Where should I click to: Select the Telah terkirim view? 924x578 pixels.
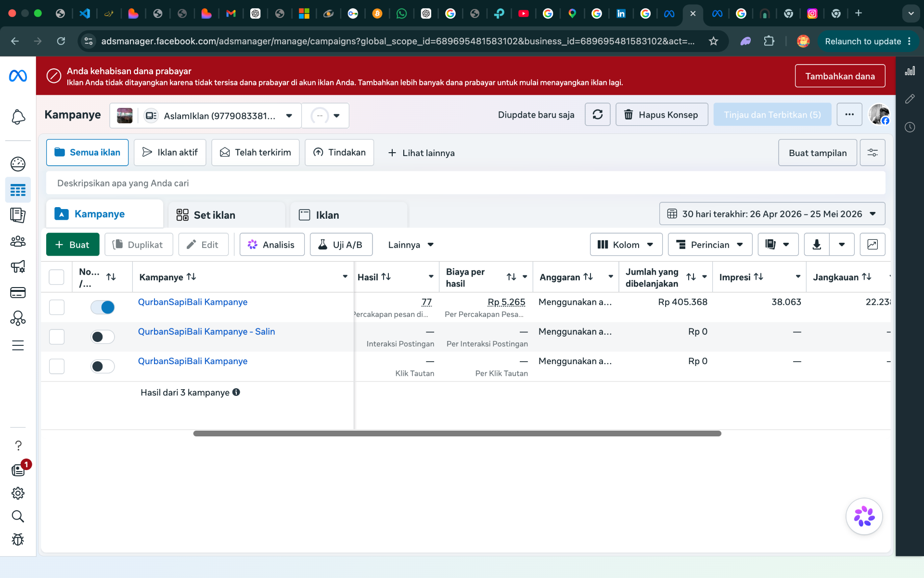tap(255, 153)
